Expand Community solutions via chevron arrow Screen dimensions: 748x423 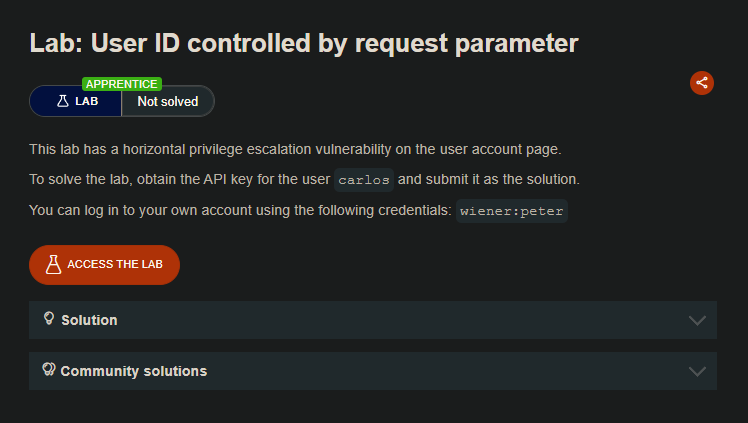pos(697,371)
